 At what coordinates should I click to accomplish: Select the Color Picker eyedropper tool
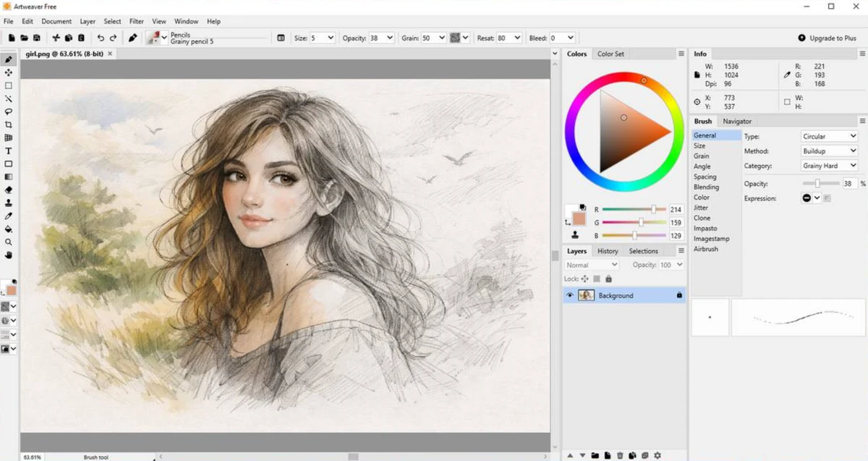(x=9, y=216)
